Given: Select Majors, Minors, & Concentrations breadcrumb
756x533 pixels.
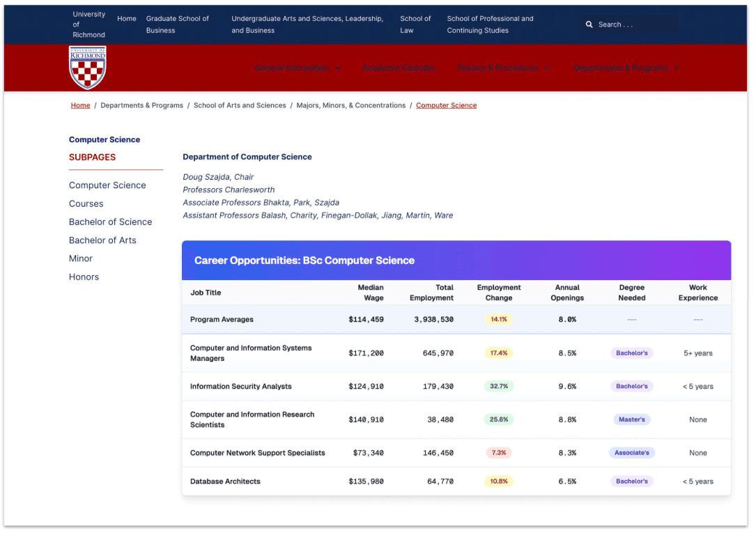Looking at the screenshot, I should (x=351, y=105).
